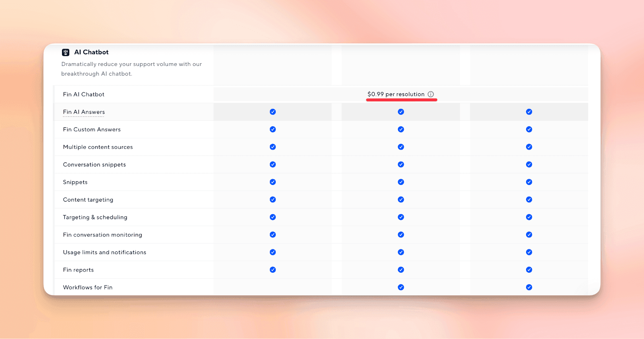Click first column checkmark for Fin reports
The image size is (644, 339).
(x=273, y=270)
